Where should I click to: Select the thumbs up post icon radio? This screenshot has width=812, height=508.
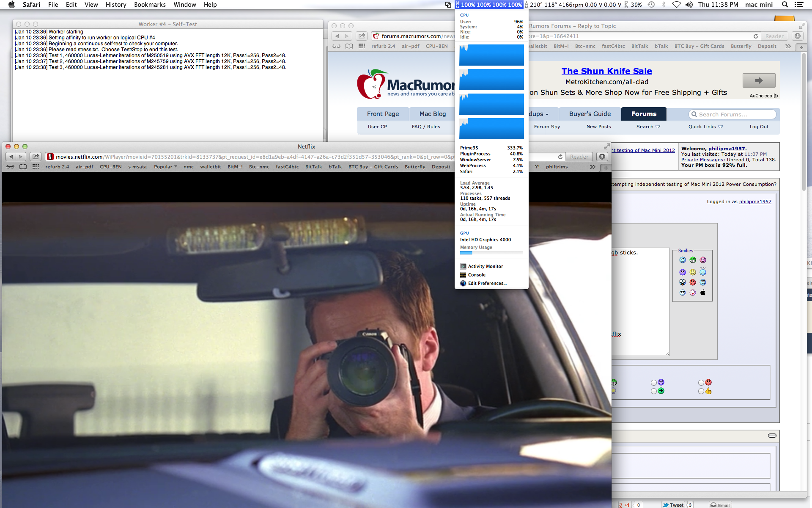[701, 391]
